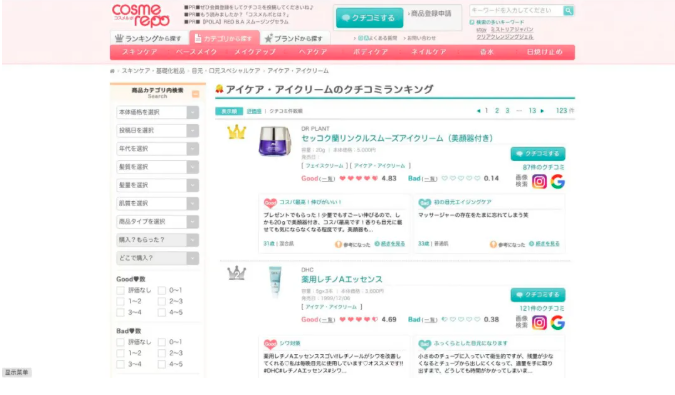
Task: Click the header クチコミする button
Action: pyautogui.click(x=369, y=18)
